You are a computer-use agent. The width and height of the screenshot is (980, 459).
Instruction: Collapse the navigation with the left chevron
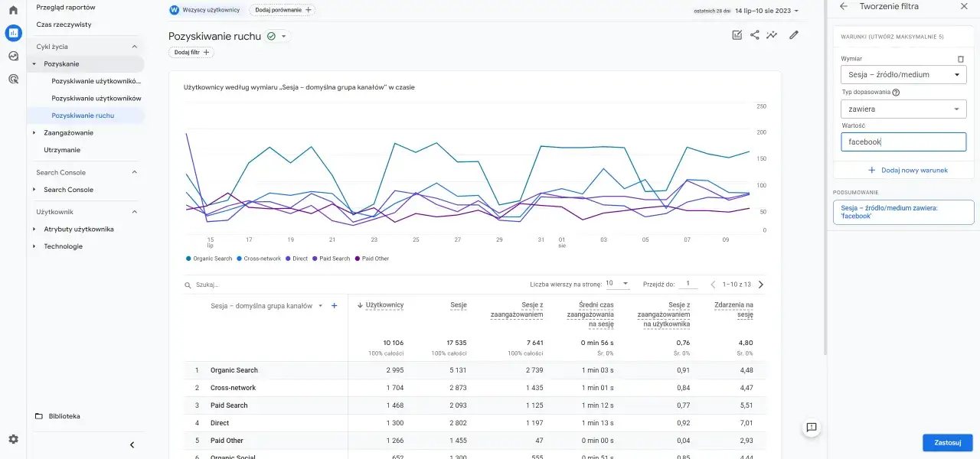click(x=132, y=444)
